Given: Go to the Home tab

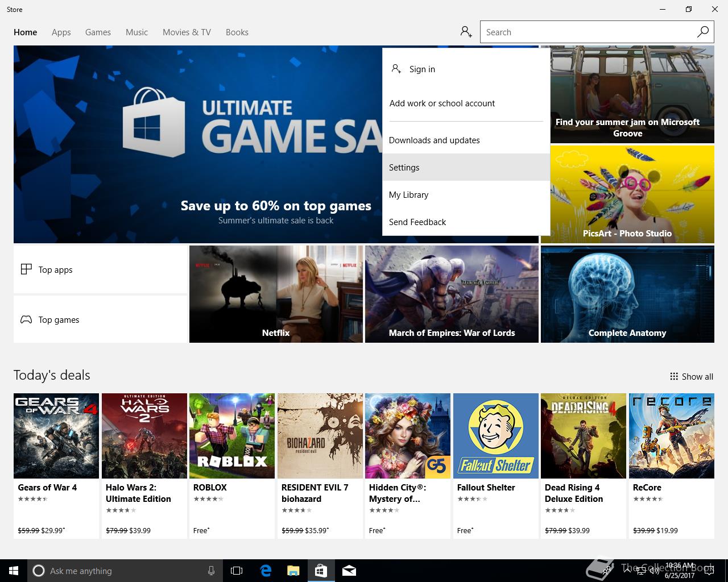Looking at the screenshot, I should click(26, 32).
